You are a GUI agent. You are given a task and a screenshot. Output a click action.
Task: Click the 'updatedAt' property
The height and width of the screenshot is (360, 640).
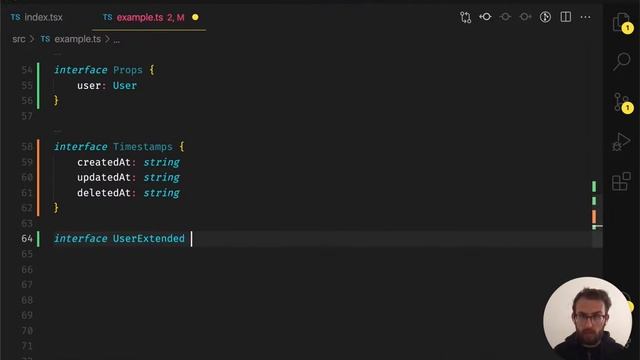[x=104, y=178]
